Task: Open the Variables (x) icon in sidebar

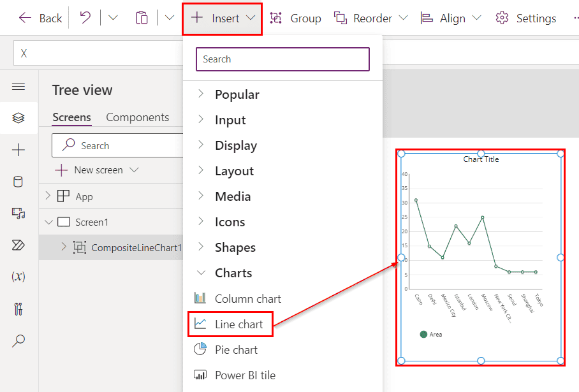Action: coord(18,277)
